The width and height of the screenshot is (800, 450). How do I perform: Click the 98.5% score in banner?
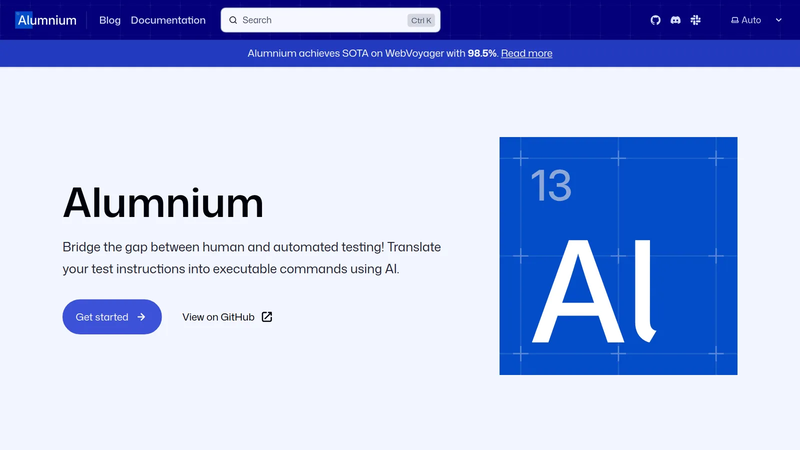tap(482, 53)
